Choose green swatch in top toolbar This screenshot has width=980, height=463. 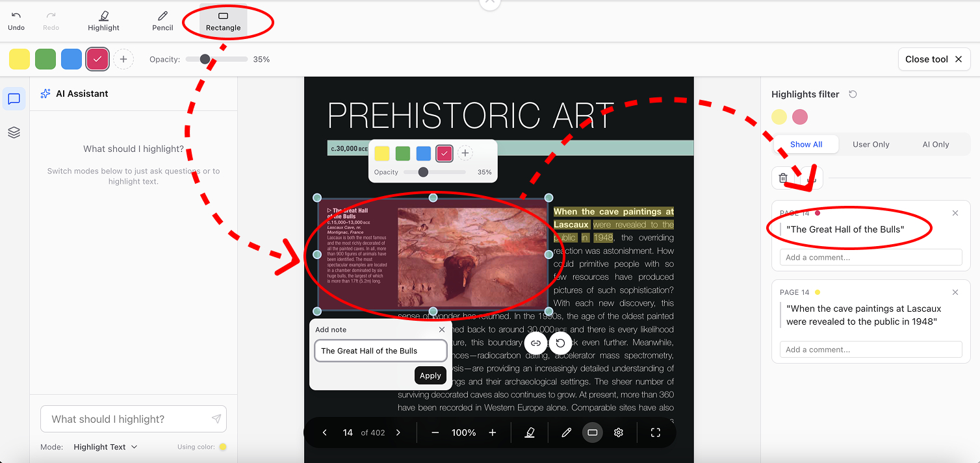click(45, 59)
